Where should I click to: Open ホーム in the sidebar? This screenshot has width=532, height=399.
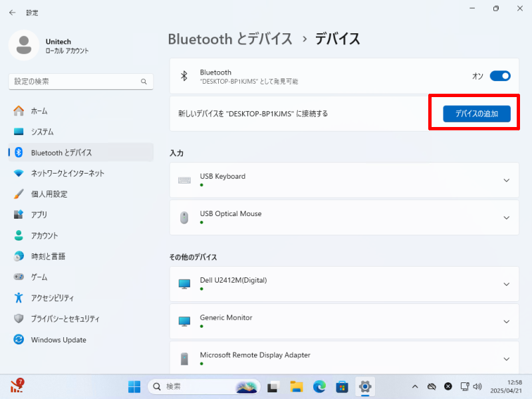pyautogui.click(x=80, y=110)
